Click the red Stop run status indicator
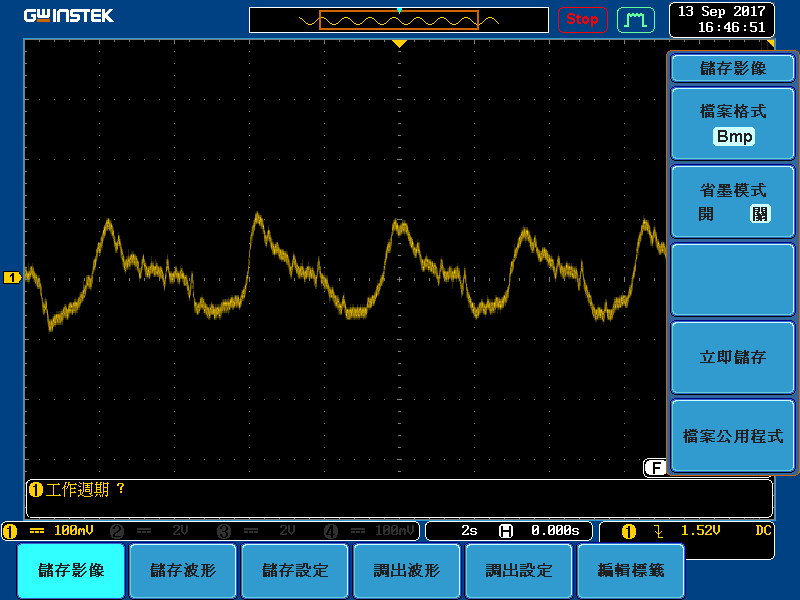The width and height of the screenshot is (800, 600). 582,20
